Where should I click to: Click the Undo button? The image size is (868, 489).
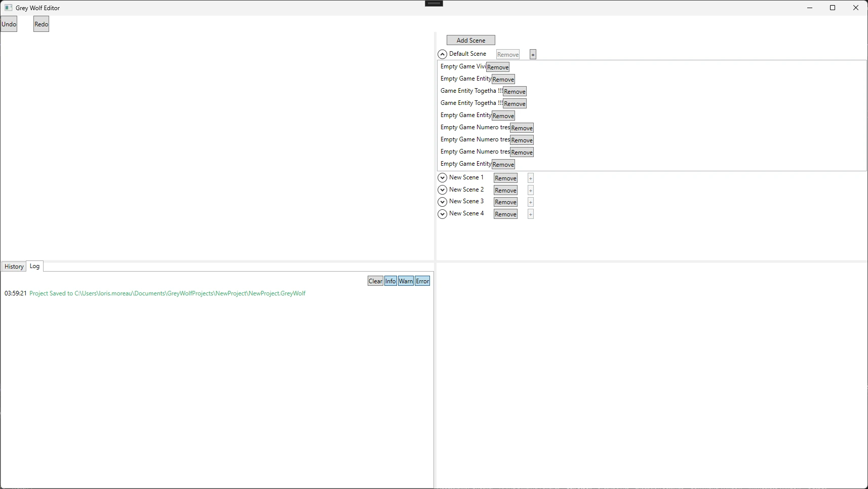[x=9, y=24]
